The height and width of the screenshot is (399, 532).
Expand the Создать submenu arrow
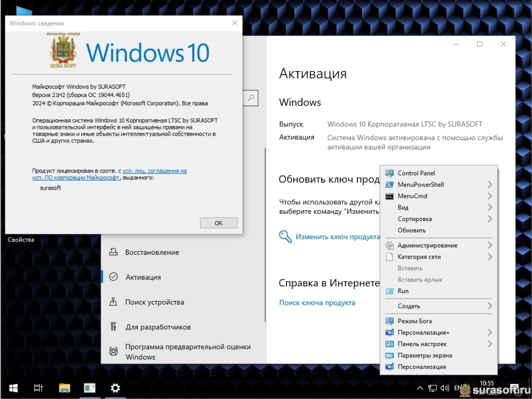[x=490, y=306]
